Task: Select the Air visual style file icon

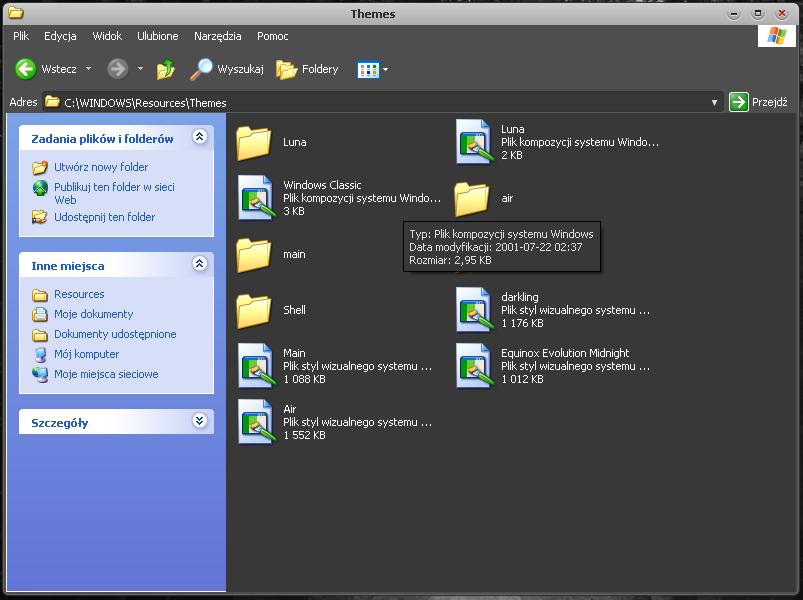Action: click(256, 422)
